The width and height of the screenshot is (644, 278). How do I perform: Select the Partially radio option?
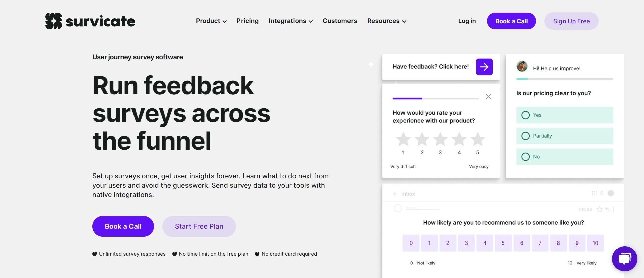(x=526, y=136)
